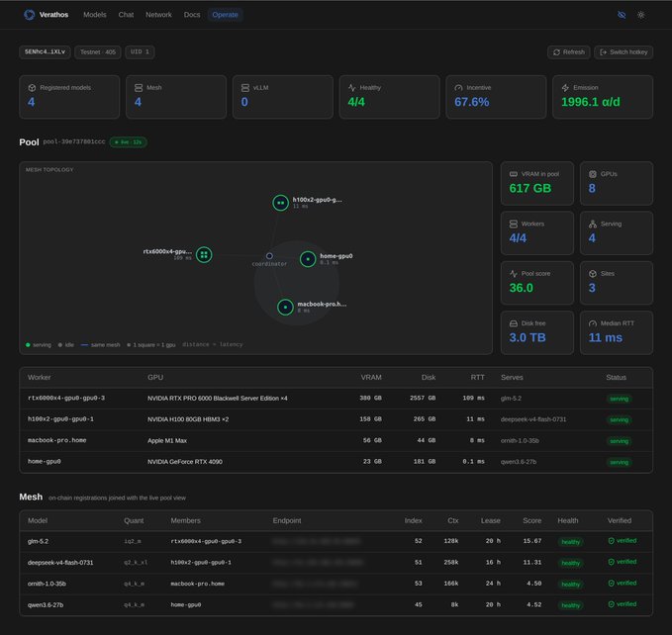The image size is (672, 635).
Task: Click serving status badge for home-gpu0 worker
Action: pos(619,463)
